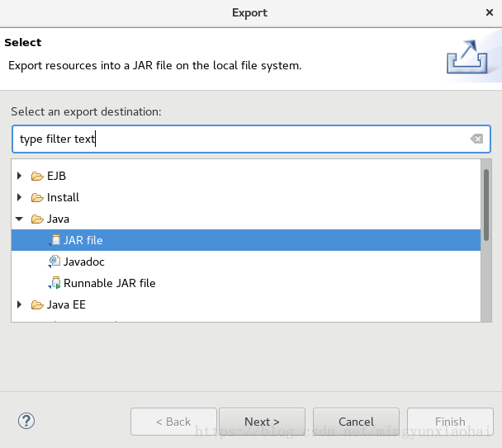The height and width of the screenshot is (448, 502).
Task: Expand the EJB tree node
Action: pyautogui.click(x=19, y=176)
